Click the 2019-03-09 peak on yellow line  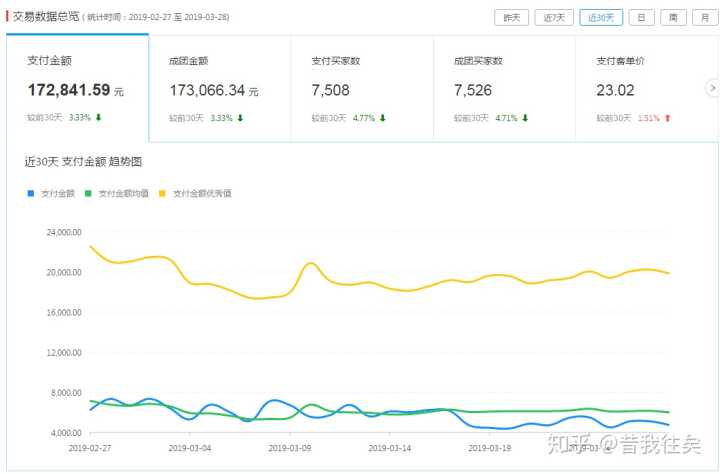point(311,263)
